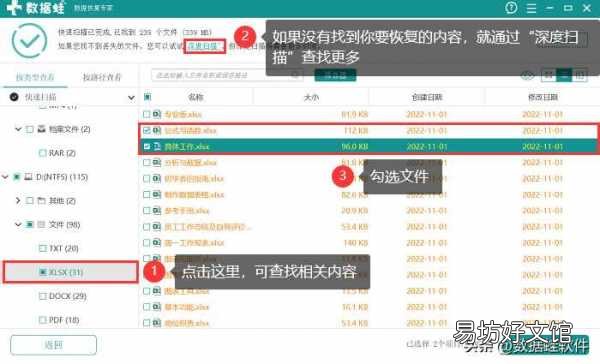The height and width of the screenshot is (364, 600).
Task: Open the 快速扫描 dropdown chevron
Action: (x=131, y=98)
